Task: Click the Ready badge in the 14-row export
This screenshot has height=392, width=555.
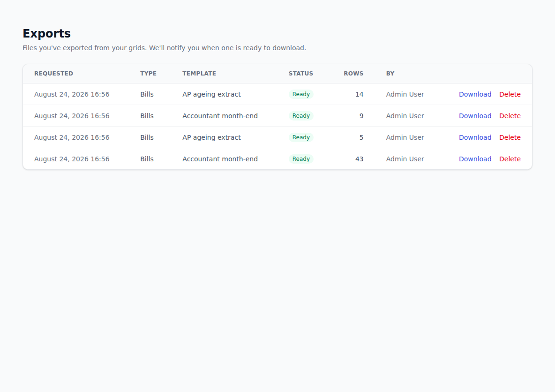Action: (x=301, y=94)
